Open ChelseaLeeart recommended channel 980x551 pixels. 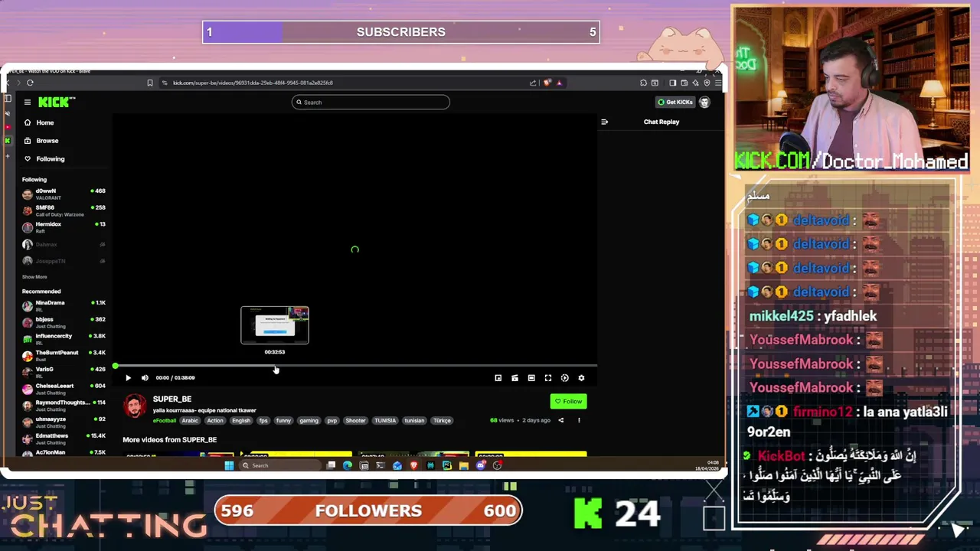64,389
